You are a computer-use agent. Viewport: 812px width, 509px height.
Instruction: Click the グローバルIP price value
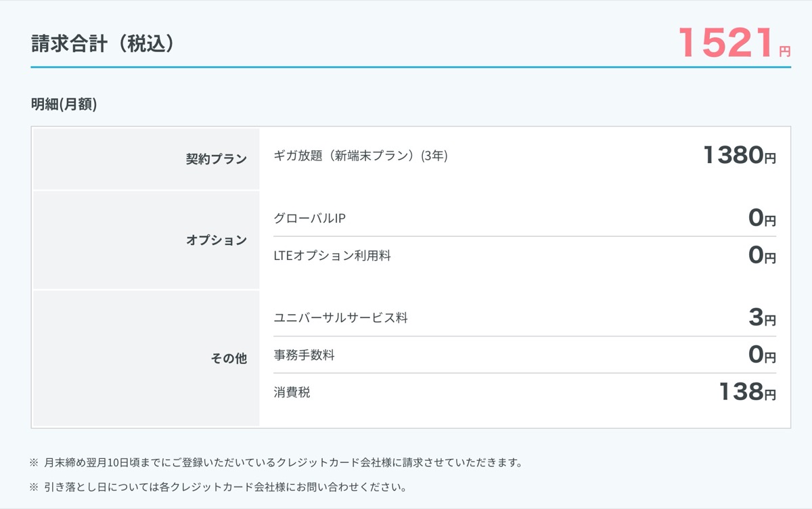(x=763, y=218)
